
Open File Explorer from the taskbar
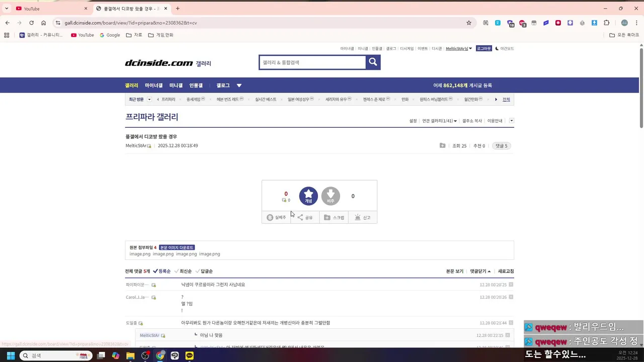pos(130,355)
